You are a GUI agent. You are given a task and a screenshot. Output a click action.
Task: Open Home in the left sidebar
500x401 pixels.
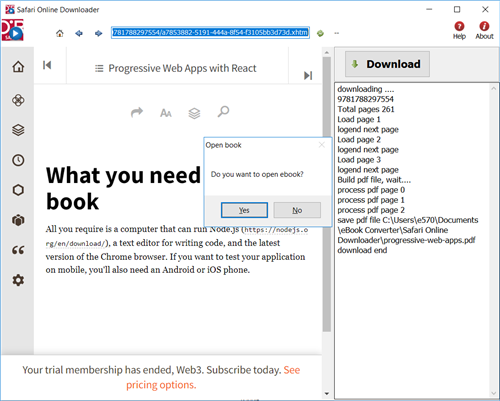(x=18, y=67)
